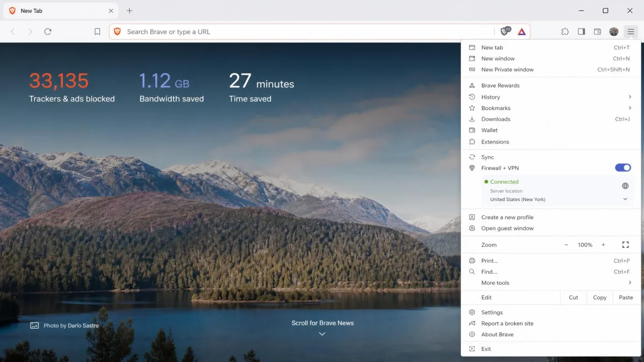Click the Paste button in Edit row
This screenshot has height=362, width=644.
point(626,297)
